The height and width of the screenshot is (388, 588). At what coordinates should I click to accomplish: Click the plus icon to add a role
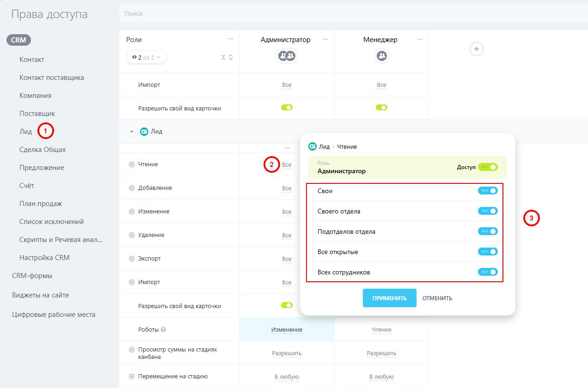(477, 49)
